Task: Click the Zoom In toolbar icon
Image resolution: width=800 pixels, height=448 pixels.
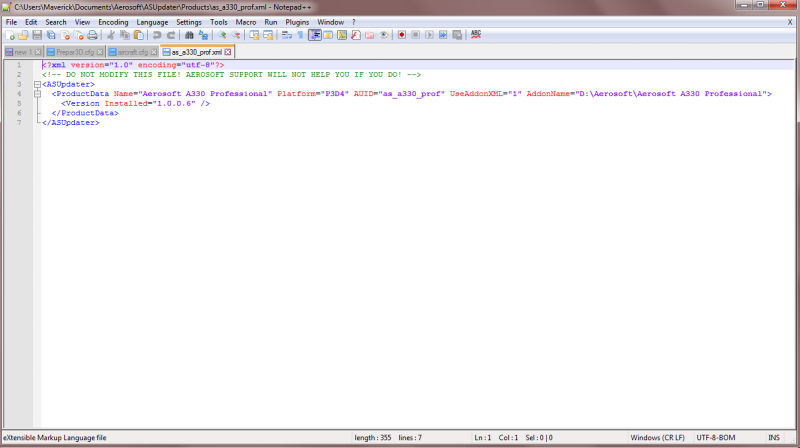Action: tap(222, 35)
